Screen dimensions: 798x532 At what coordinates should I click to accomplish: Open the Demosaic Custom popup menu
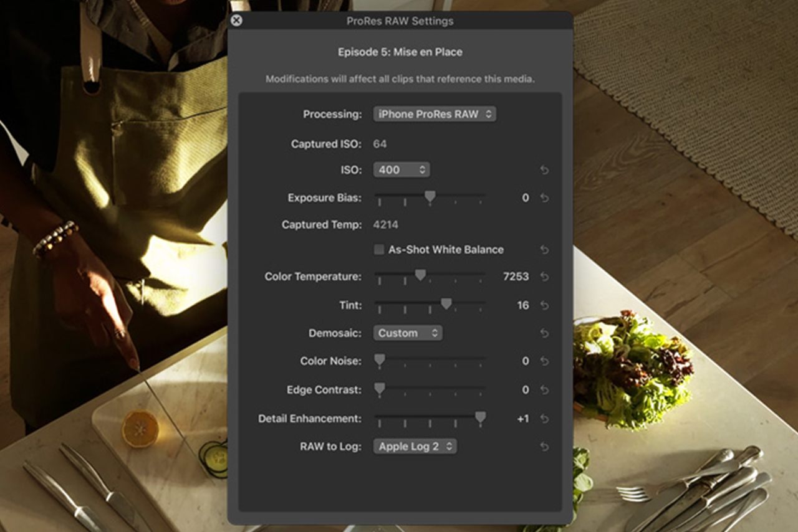[408, 333]
